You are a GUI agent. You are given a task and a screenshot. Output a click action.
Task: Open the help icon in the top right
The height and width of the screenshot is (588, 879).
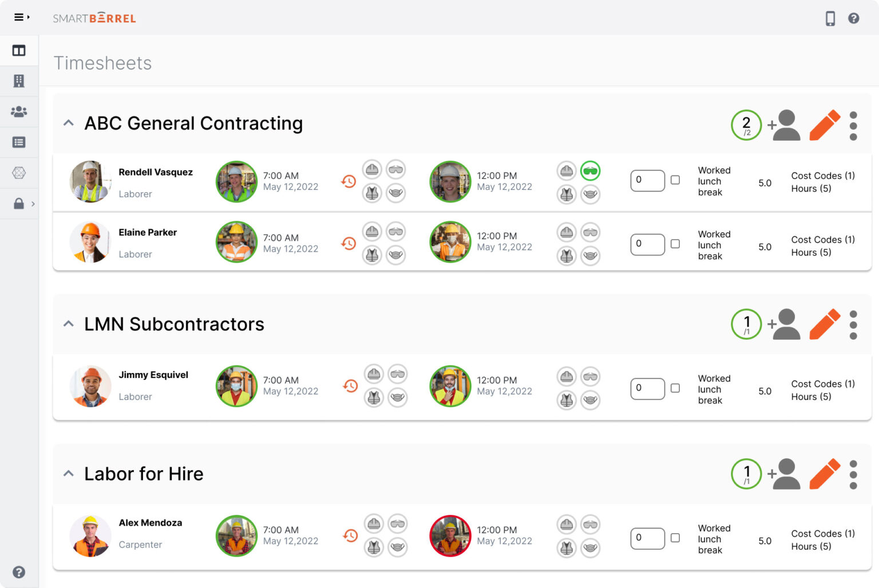click(x=854, y=18)
